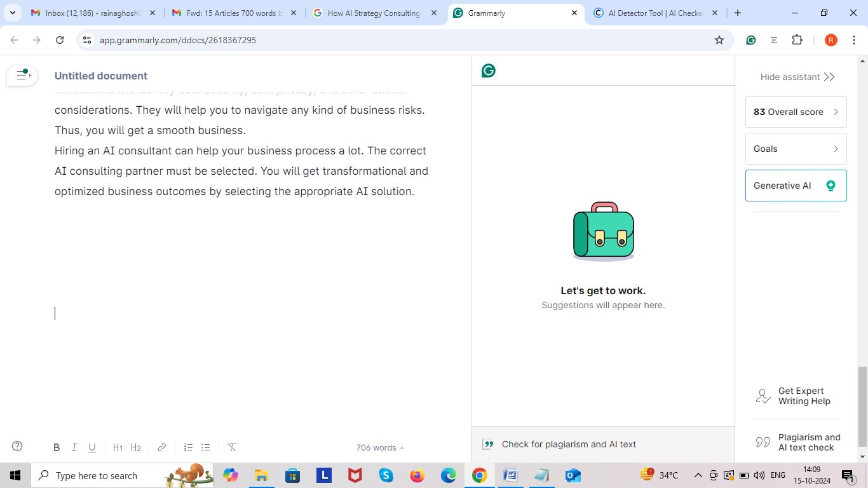Click the Grammarly logo in assistant panel

(488, 71)
